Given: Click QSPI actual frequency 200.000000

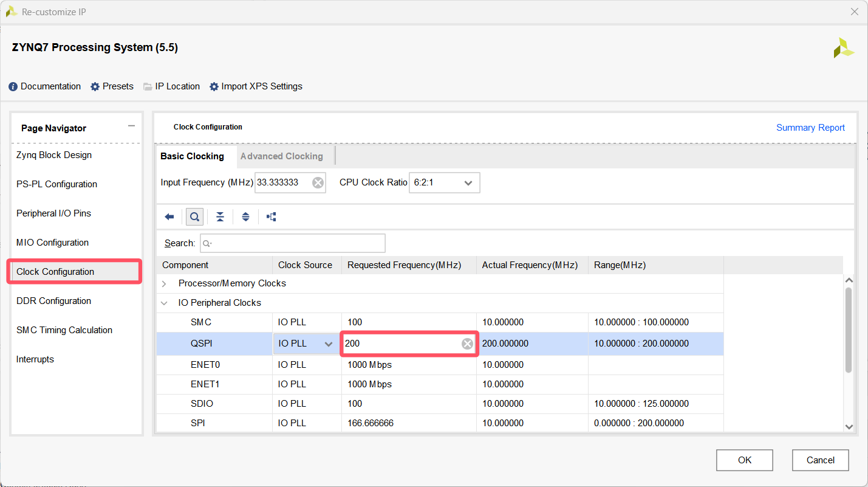Looking at the screenshot, I should coord(505,344).
